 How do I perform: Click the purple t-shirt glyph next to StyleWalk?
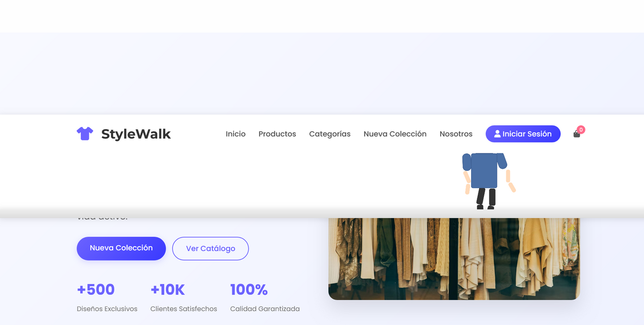(85, 133)
